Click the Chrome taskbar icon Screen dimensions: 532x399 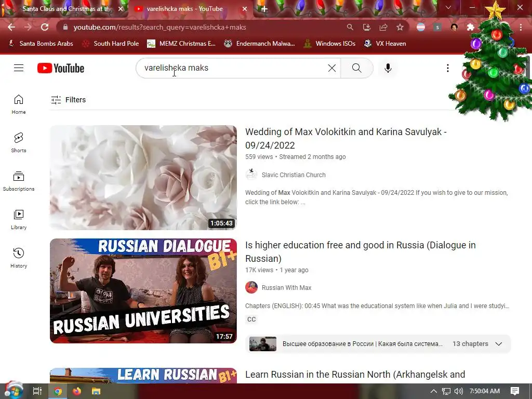(58, 391)
